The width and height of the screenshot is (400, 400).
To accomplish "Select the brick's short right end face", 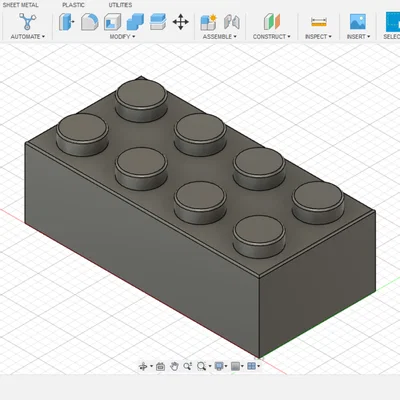I will [317, 283].
